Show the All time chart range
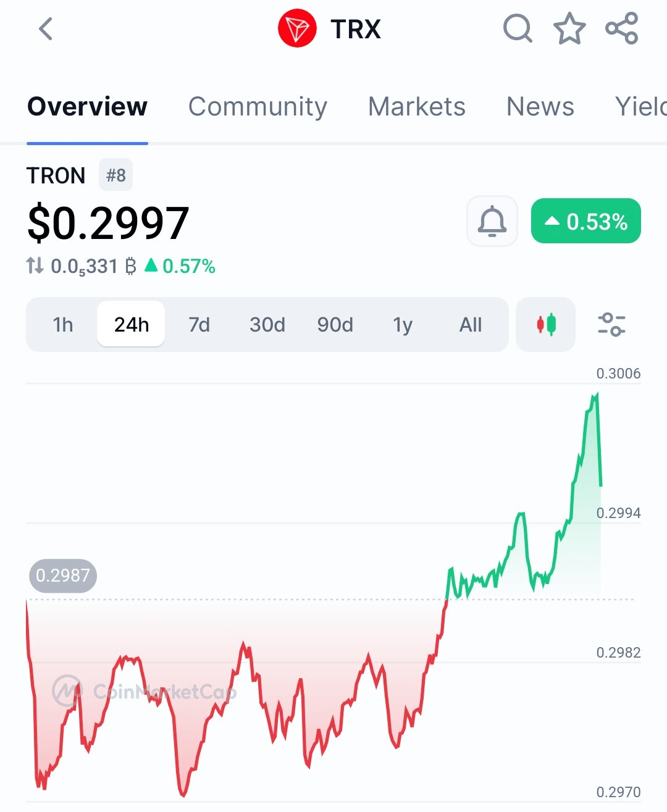 471,324
